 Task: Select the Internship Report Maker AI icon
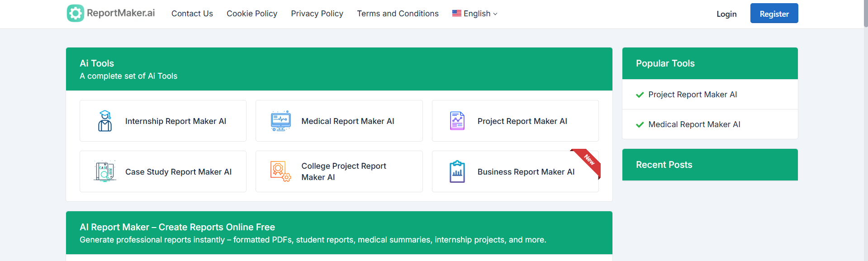104,121
